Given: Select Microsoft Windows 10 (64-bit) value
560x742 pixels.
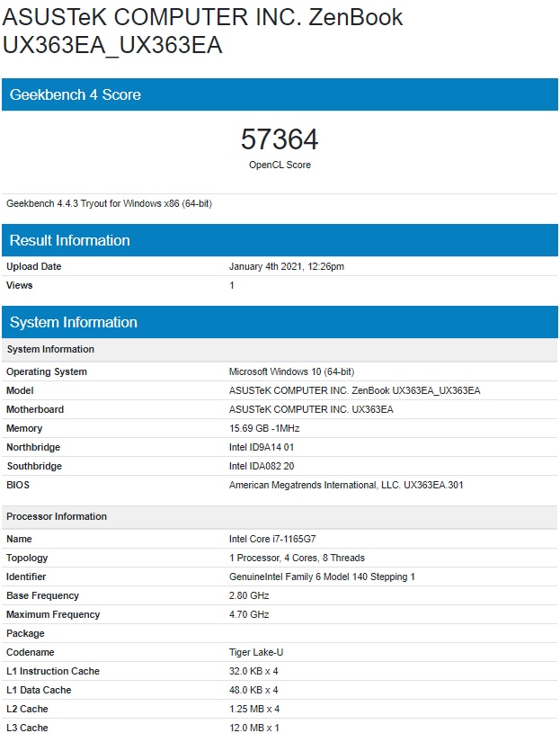Looking at the screenshot, I should 292,371.
